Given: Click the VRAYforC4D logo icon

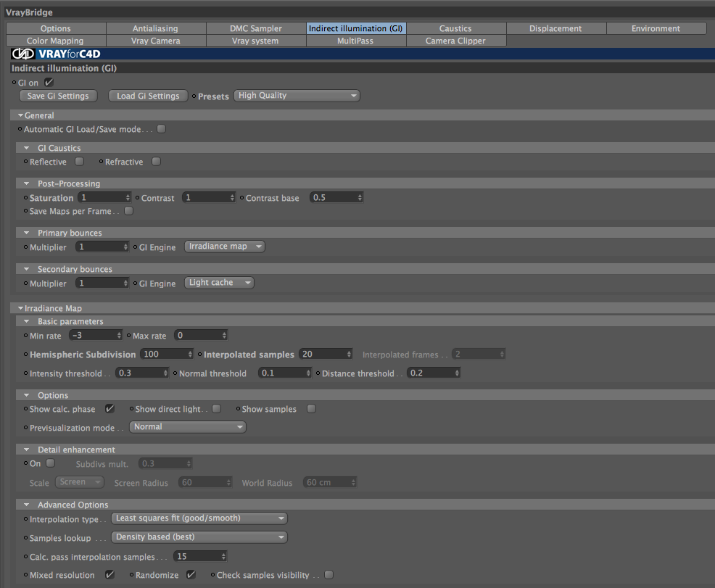Looking at the screenshot, I should pos(22,54).
